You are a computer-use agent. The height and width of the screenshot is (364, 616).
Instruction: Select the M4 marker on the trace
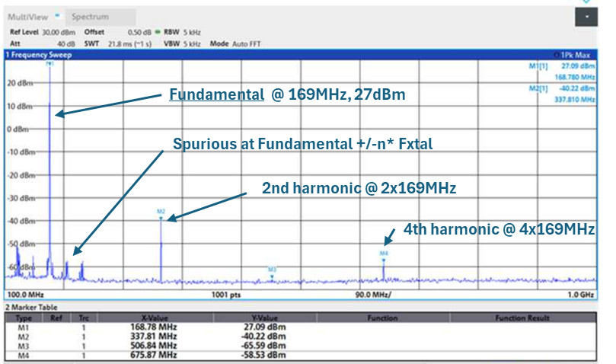385,253
